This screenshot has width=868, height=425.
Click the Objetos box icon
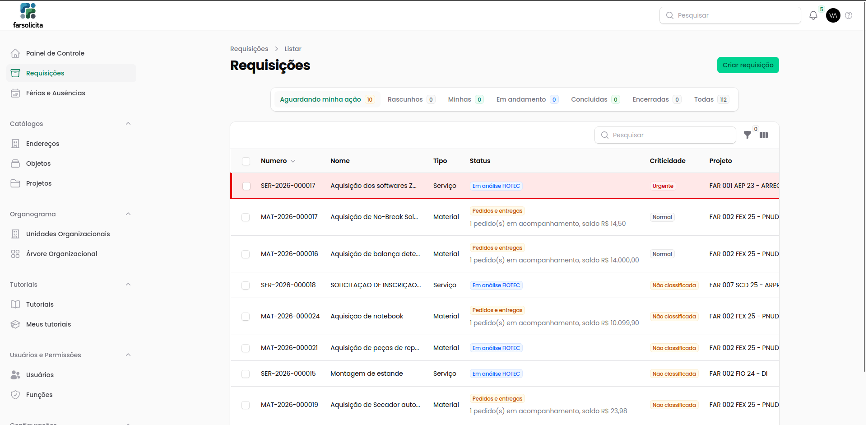click(15, 163)
